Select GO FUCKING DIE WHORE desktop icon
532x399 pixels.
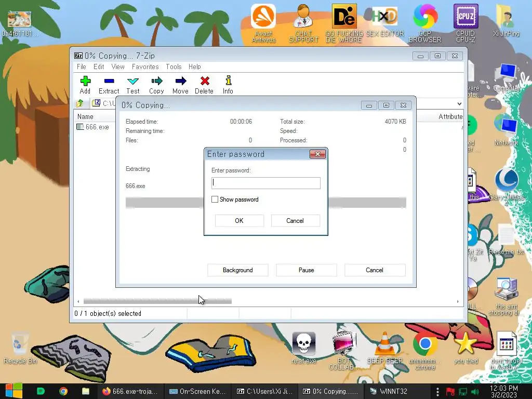(344, 23)
